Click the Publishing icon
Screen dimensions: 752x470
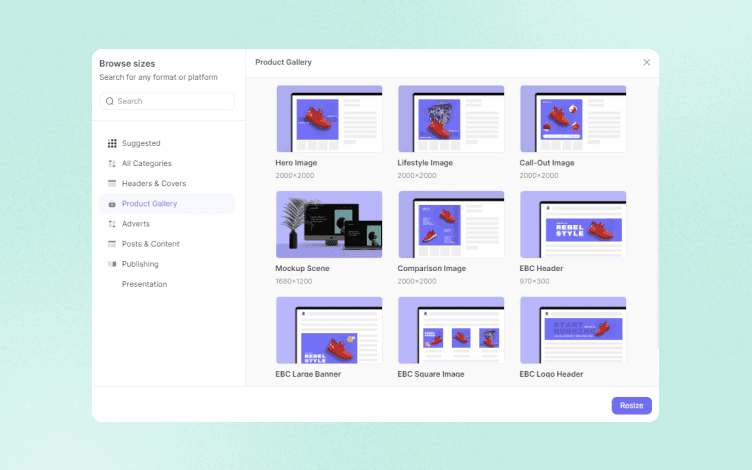click(x=112, y=264)
